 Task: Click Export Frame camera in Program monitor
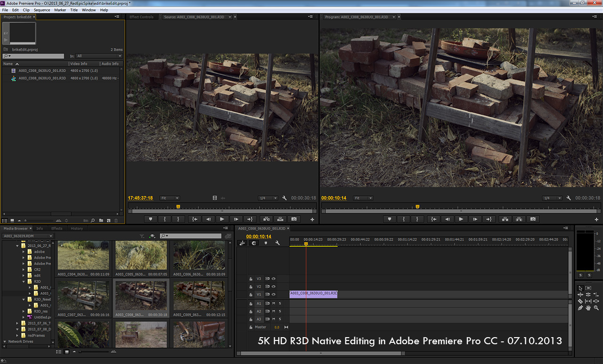(533, 219)
